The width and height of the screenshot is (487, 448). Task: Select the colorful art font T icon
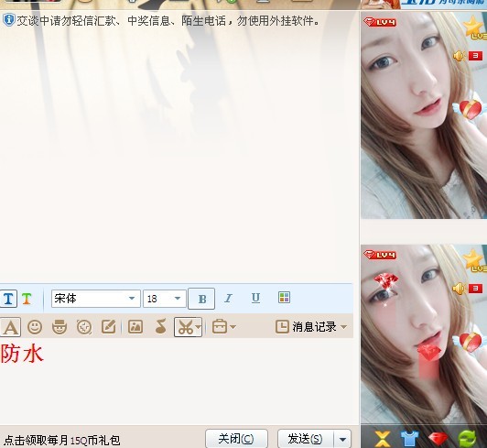click(x=27, y=299)
